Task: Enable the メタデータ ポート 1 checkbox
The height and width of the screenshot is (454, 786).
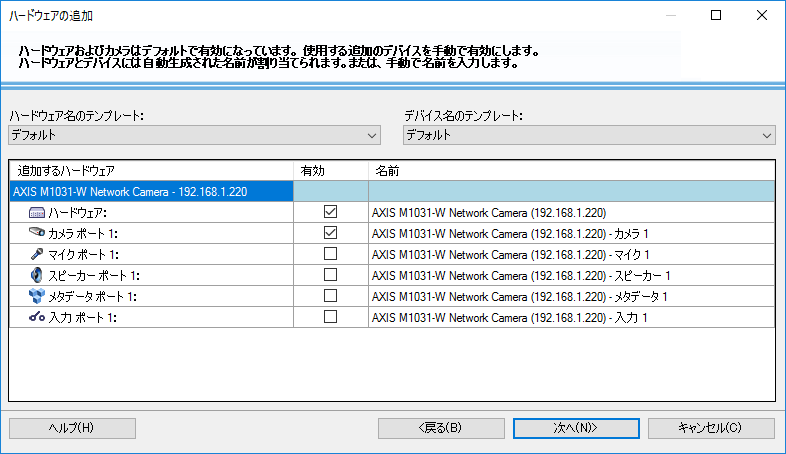Action: click(330, 296)
